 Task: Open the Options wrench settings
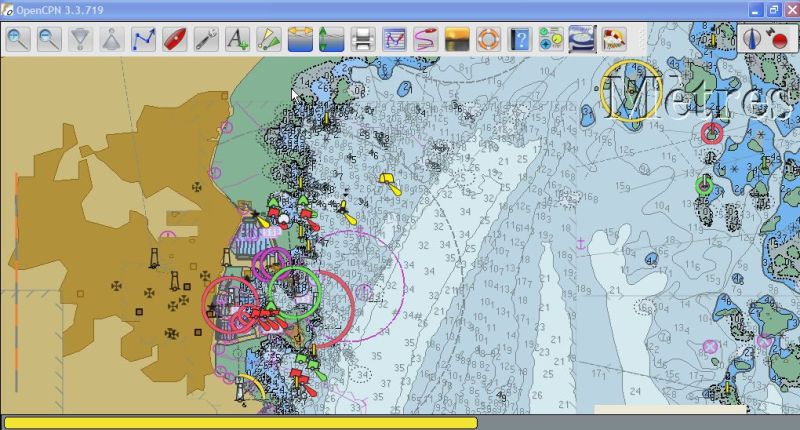pyautogui.click(x=206, y=40)
